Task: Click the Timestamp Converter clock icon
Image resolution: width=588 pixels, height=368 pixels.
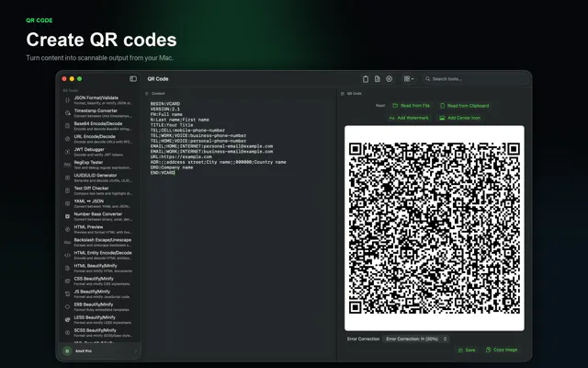Action: [67, 113]
